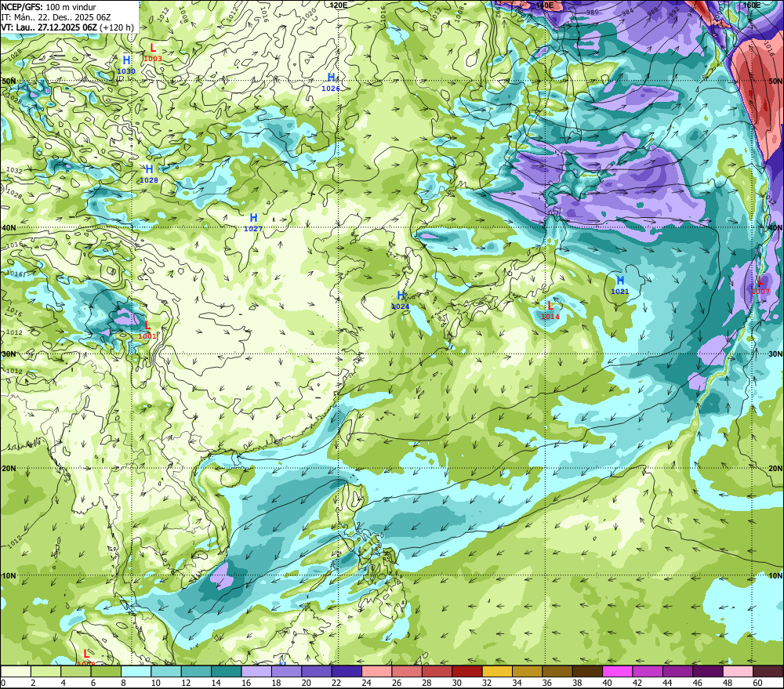Pick the brown 36–38 legend swatch
784x689 pixels.
pyautogui.click(x=557, y=672)
